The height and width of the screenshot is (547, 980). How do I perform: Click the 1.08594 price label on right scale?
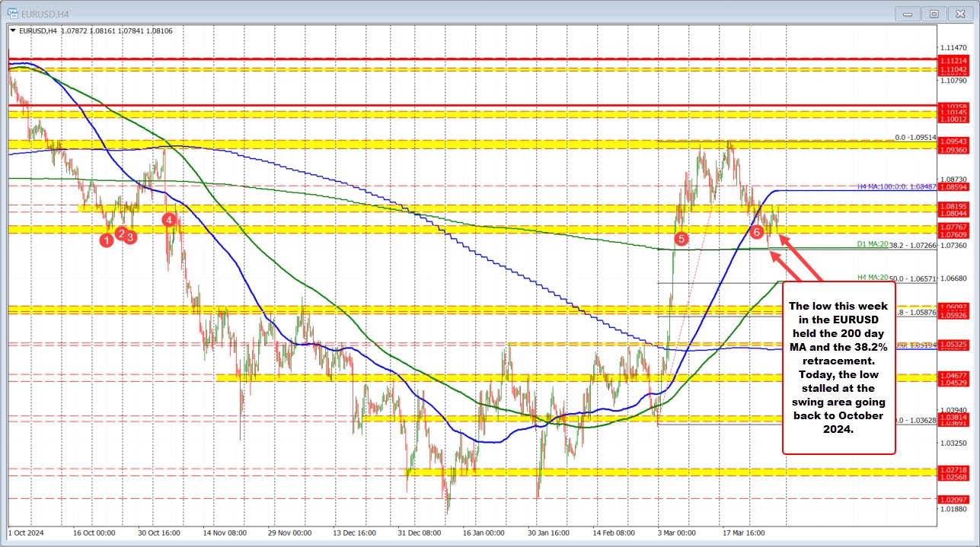click(953, 186)
